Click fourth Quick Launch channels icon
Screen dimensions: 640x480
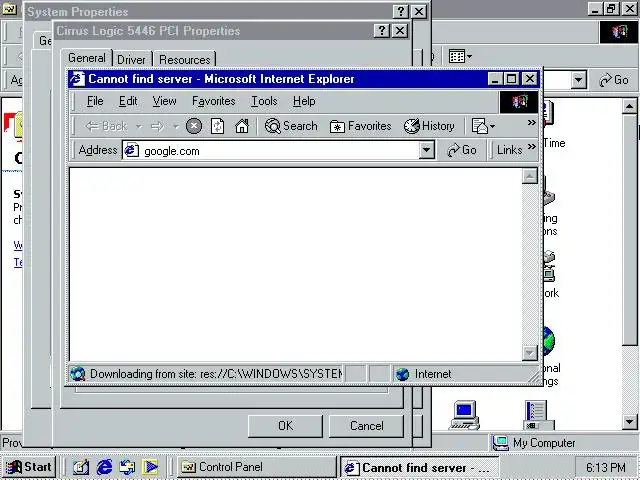150,467
